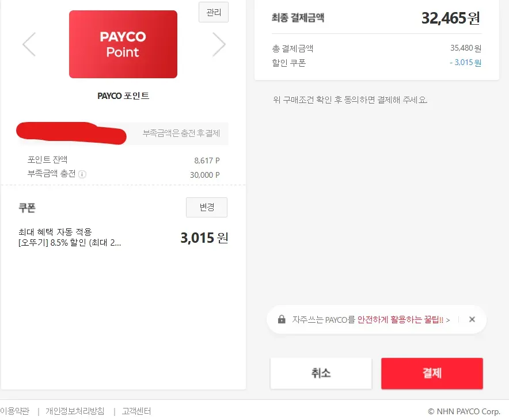Click the 3,015 원 coupon discount amount
Image resolution: width=509 pixels, height=420 pixels.
point(204,238)
